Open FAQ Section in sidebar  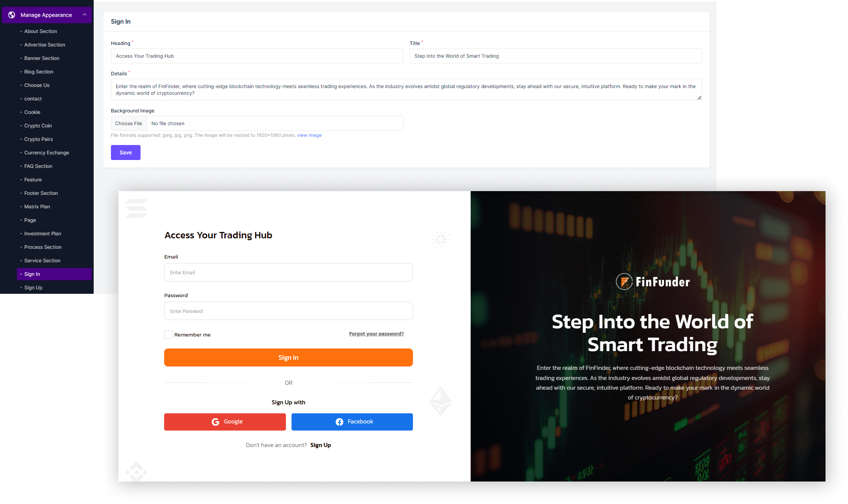(38, 166)
